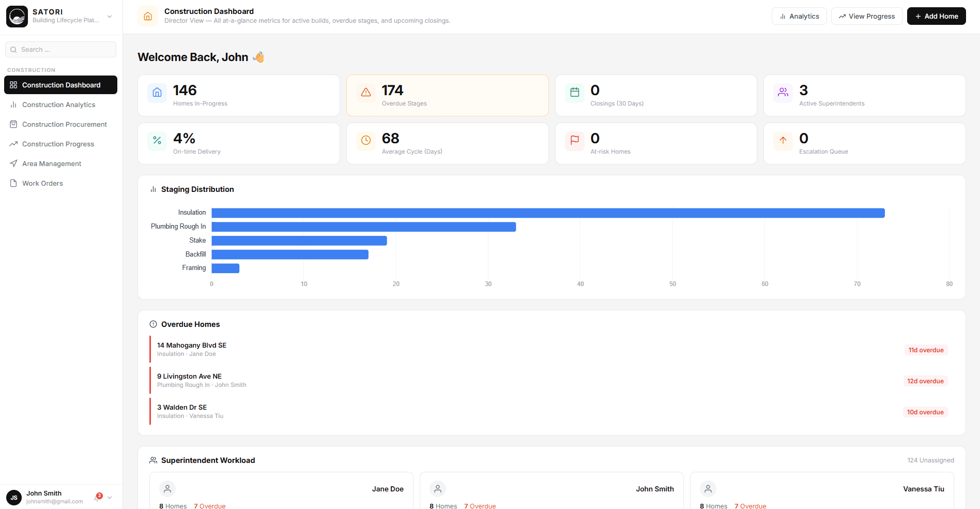Image resolution: width=980 pixels, height=509 pixels.
Task: Click the On-time Delivery percent icon
Action: [x=157, y=141]
